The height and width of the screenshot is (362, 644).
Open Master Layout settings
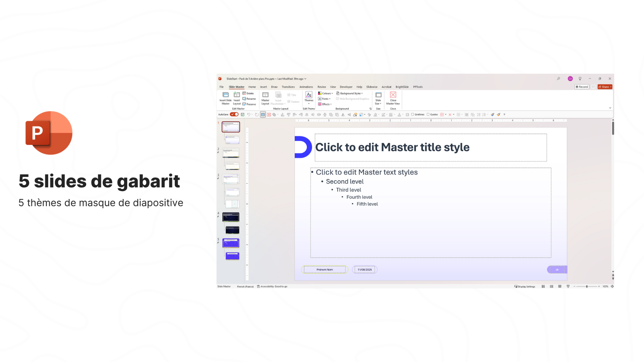pyautogui.click(x=265, y=96)
